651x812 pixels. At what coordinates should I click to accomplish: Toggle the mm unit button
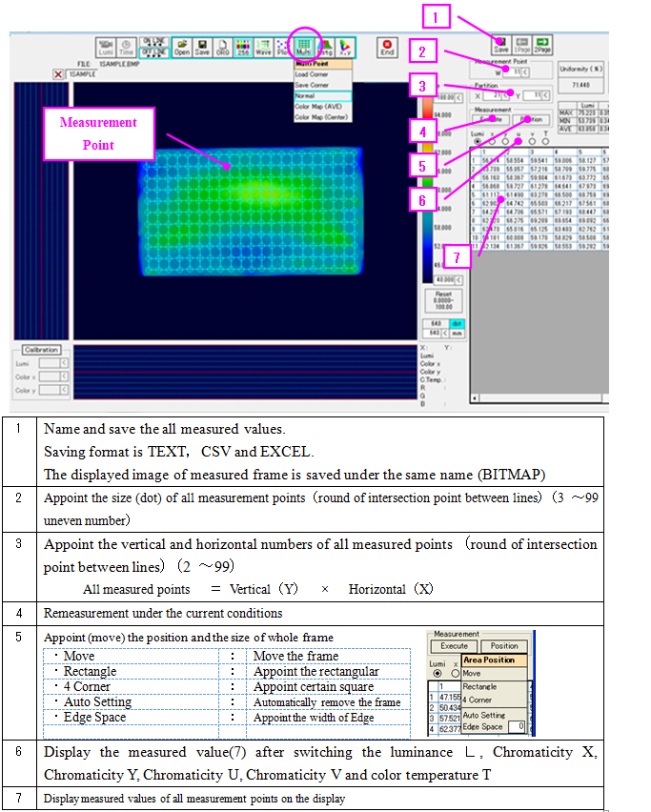click(x=457, y=334)
